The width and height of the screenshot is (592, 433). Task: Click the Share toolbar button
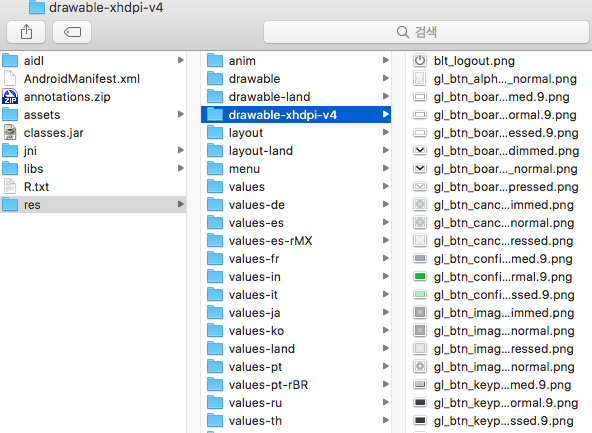26,32
